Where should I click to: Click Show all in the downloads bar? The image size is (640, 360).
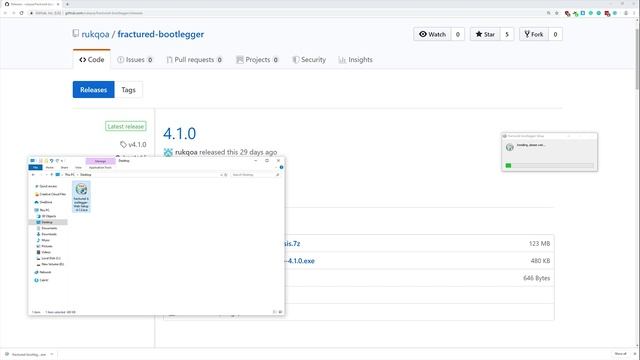click(x=620, y=353)
